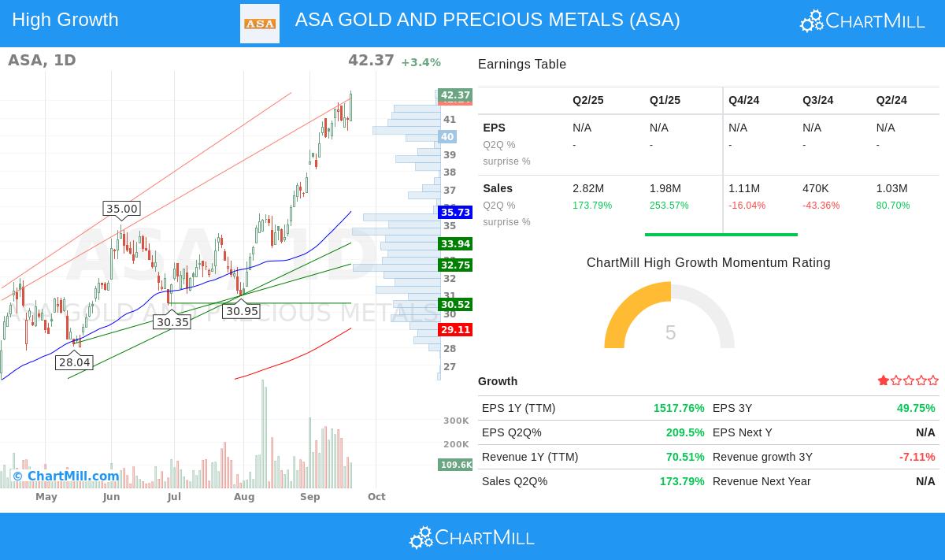
Task: Click the Sales Q2/25 value 2.82M
Action: pyautogui.click(x=587, y=188)
